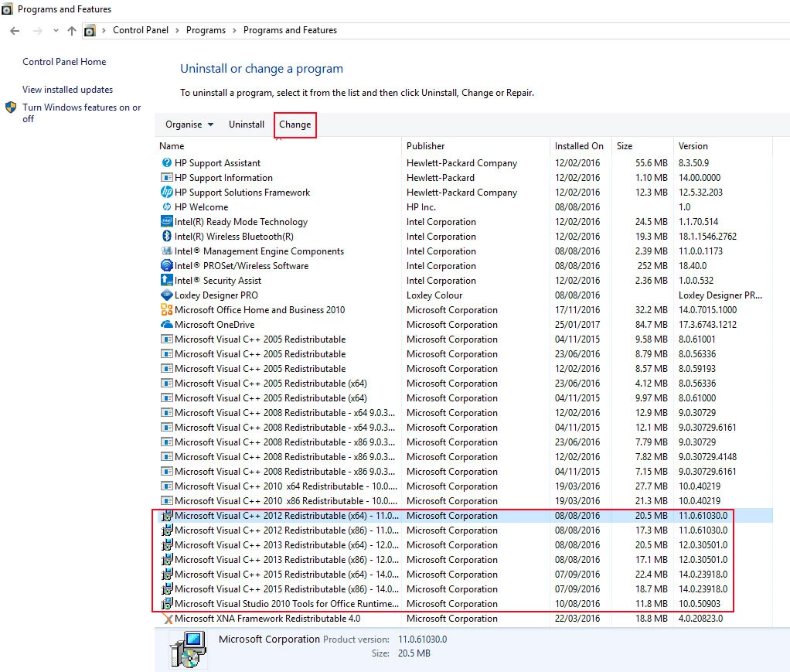Viewport: 790px width, 672px height.
Task: Click version cell 8.0.59193
Action: pos(696,369)
